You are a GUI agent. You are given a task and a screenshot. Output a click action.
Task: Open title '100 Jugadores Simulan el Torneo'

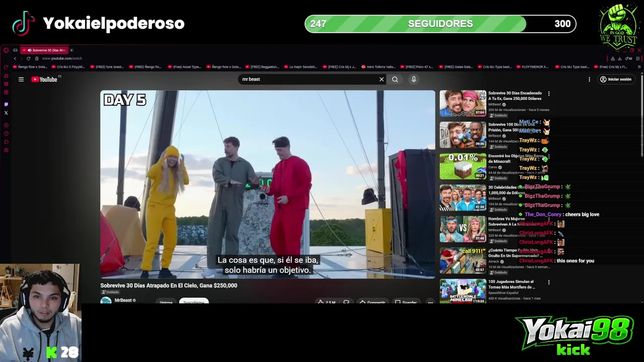click(x=512, y=284)
